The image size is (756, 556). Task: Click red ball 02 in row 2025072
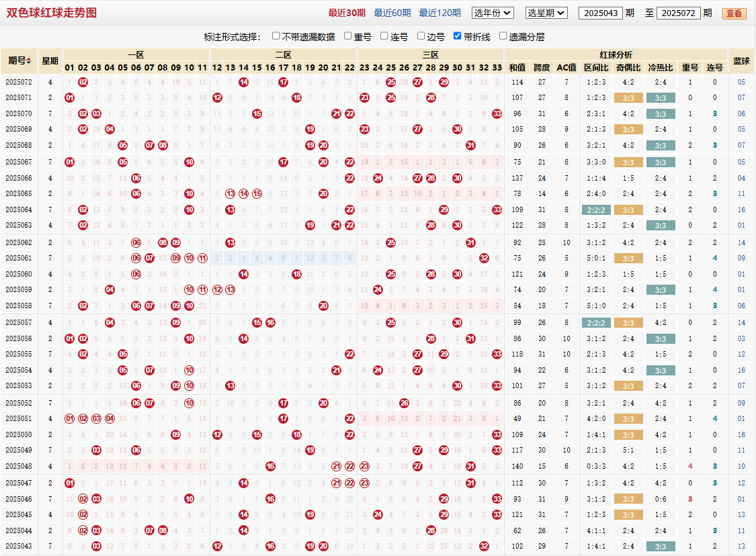(x=83, y=83)
